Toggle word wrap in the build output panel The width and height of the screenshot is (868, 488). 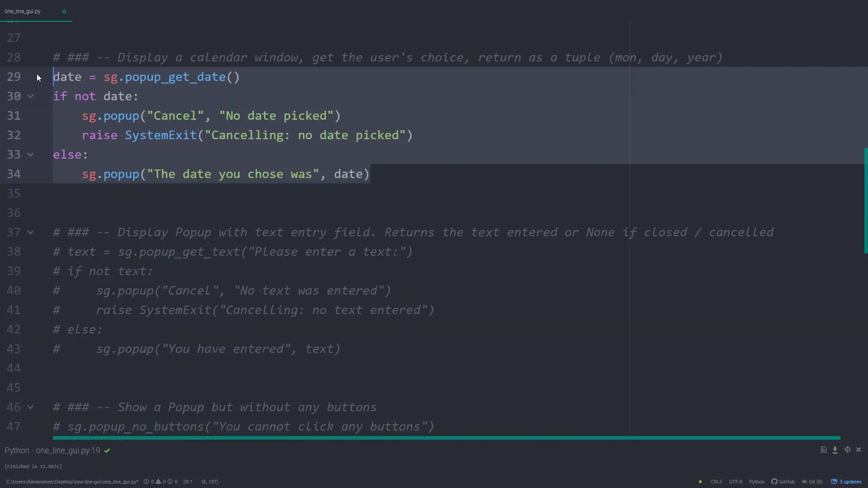coord(823,450)
